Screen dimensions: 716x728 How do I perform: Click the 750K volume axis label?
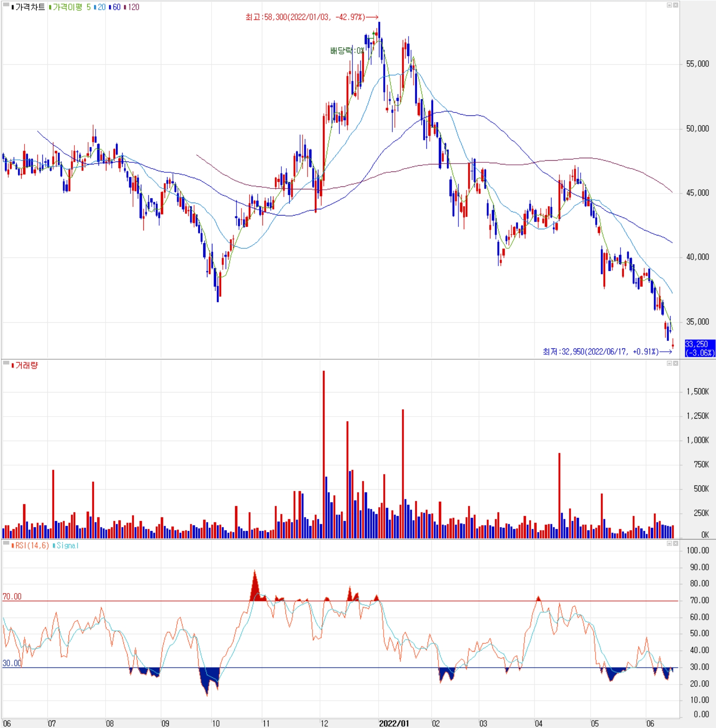point(701,465)
